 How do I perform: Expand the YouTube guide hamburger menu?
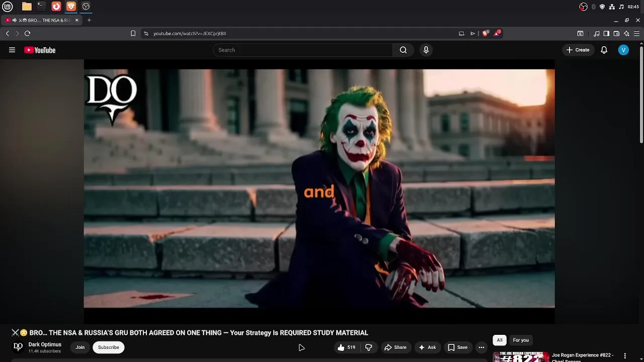pyautogui.click(x=12, y=50)
